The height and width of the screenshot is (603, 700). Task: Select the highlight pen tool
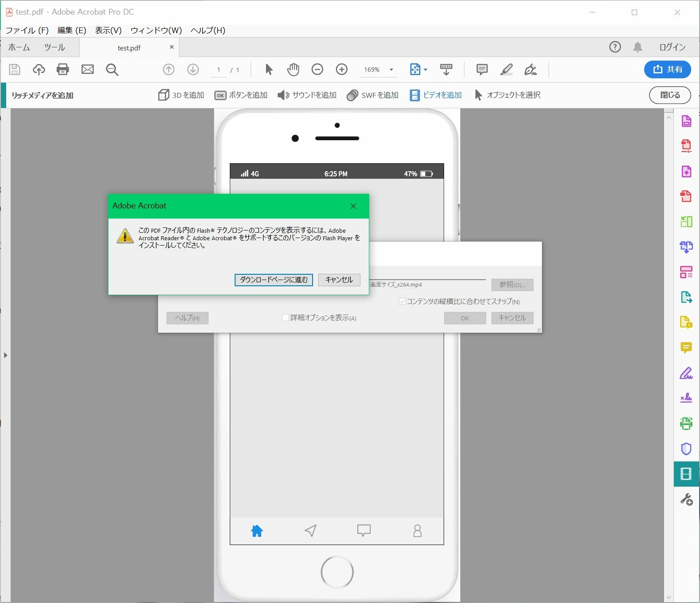[507, 69]
